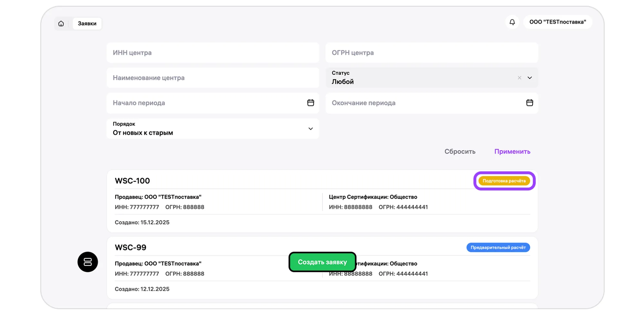
Task: Click the Предварительный расчёт status badge
Action: click(498, 247)
